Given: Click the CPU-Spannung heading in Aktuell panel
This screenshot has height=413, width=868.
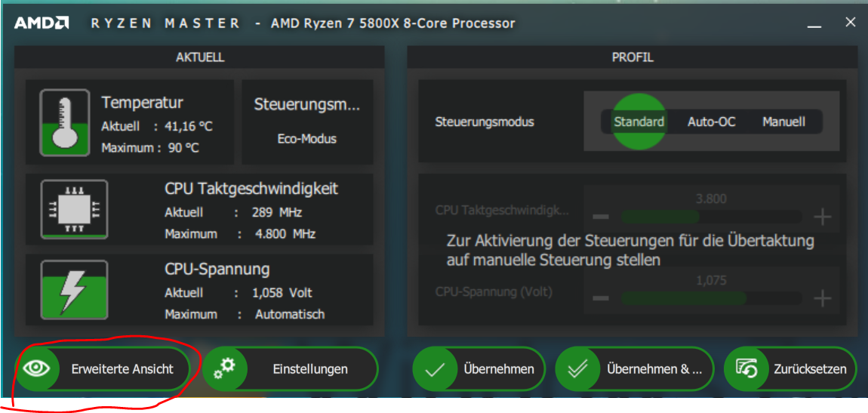Looking at the screenshot, I should 217,270.
